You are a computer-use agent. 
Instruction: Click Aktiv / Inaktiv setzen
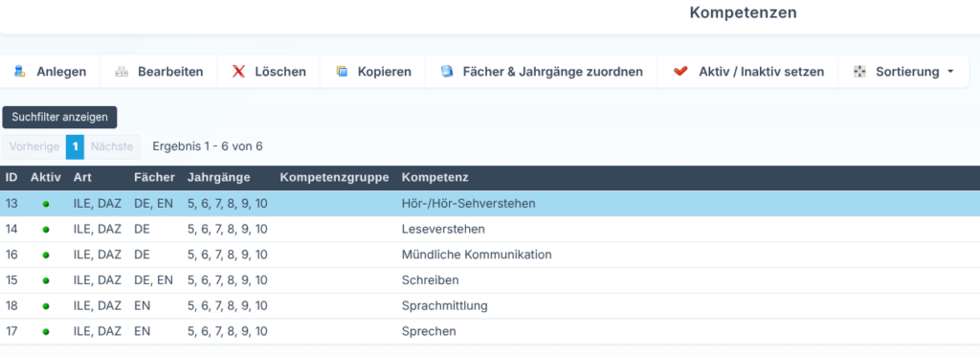761,71
